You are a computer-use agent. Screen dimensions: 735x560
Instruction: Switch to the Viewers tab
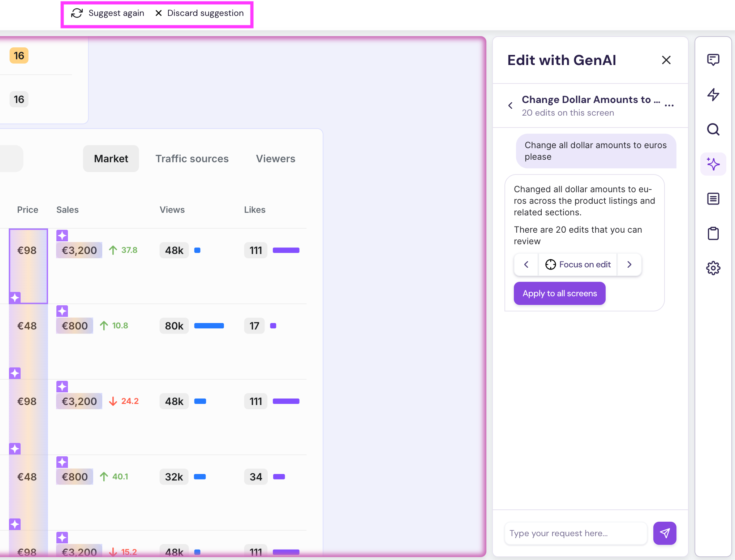coord(276,159)
